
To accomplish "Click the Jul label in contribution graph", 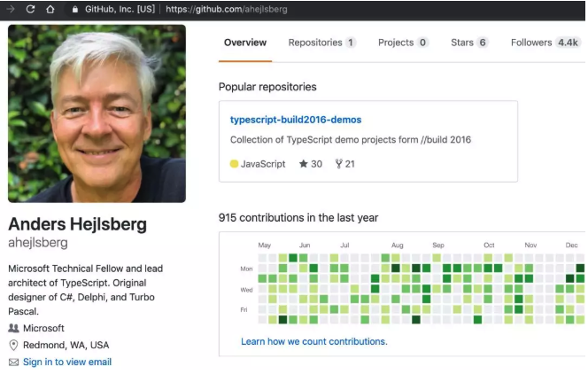I will point(344,245).
